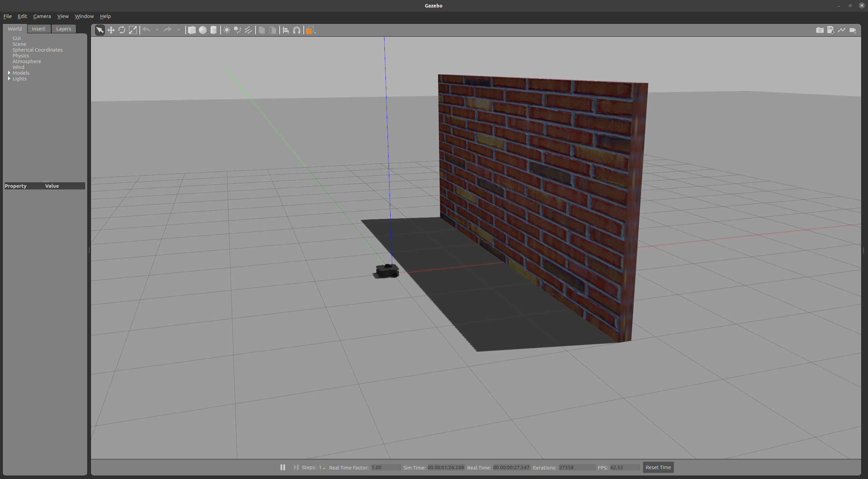Screen dimensions: 868x479
Task: Toggle snap mode magnet icon
Action: tap(297, 30)
